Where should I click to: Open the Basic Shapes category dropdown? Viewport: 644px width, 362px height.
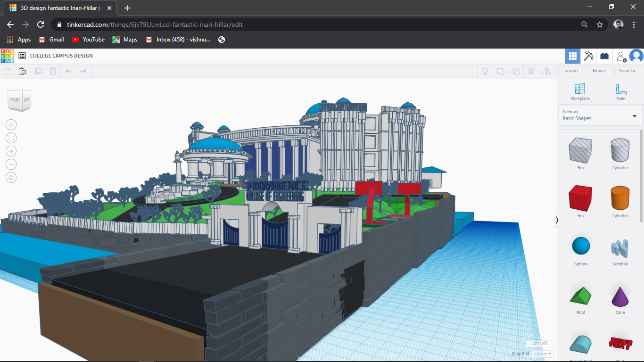[x=601, y=116]
